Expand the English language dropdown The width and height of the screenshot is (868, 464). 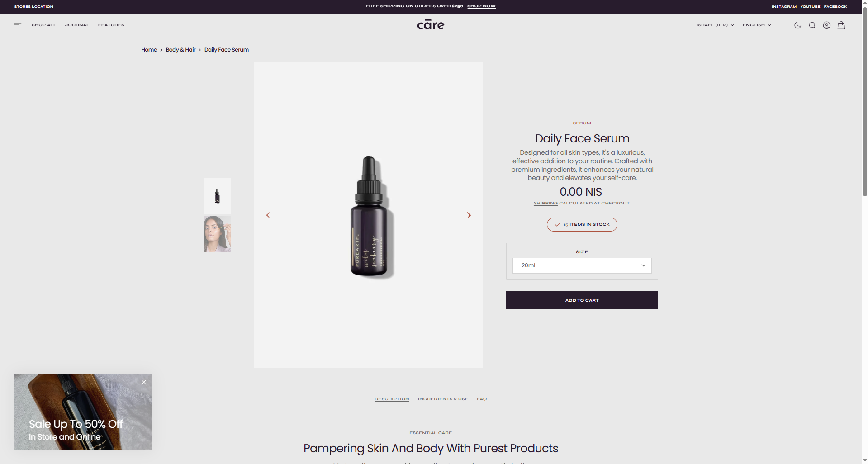(x=757, y=25)
